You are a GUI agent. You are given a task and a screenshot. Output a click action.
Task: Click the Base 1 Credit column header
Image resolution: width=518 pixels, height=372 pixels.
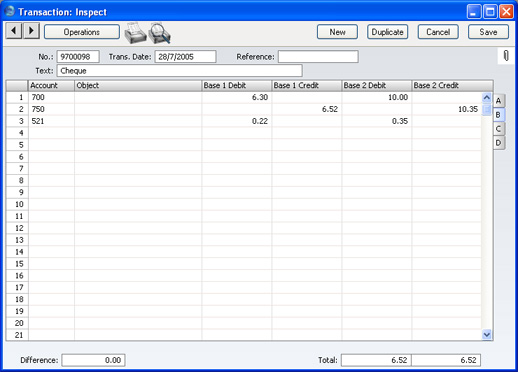click(307, 85)
